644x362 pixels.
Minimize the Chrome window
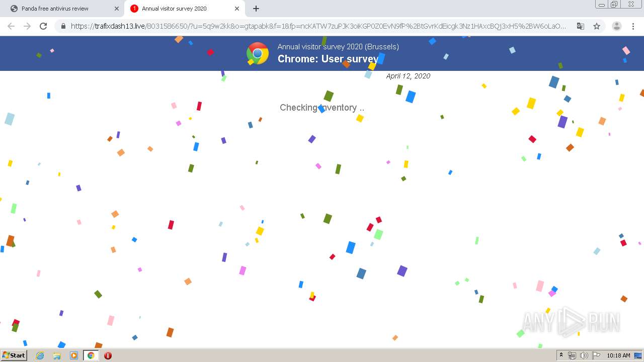tap(601, 4)
